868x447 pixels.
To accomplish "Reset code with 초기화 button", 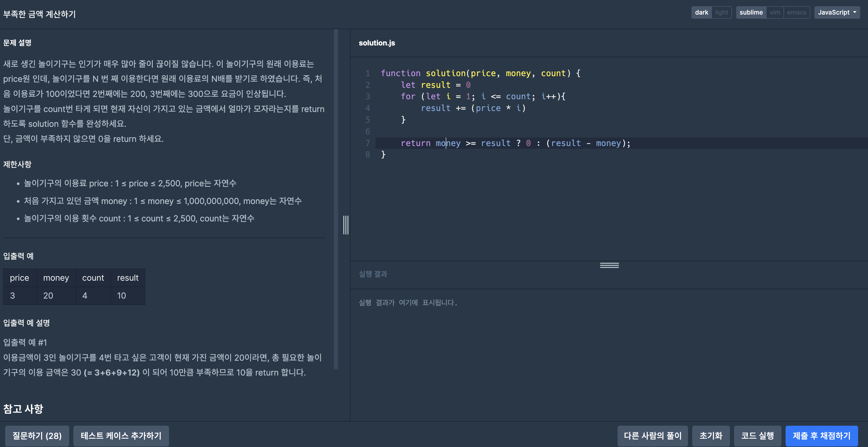I will point(711,436).
